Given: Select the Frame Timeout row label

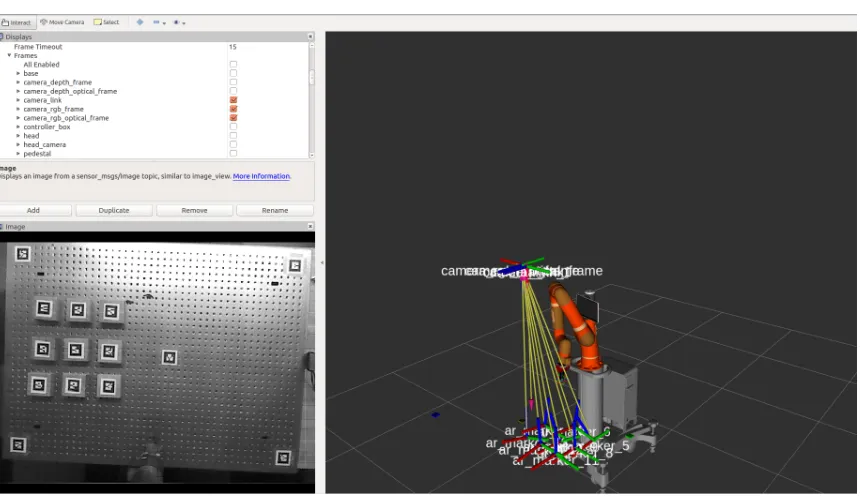Looking at the screenshot, I should [x=38, y=47].
